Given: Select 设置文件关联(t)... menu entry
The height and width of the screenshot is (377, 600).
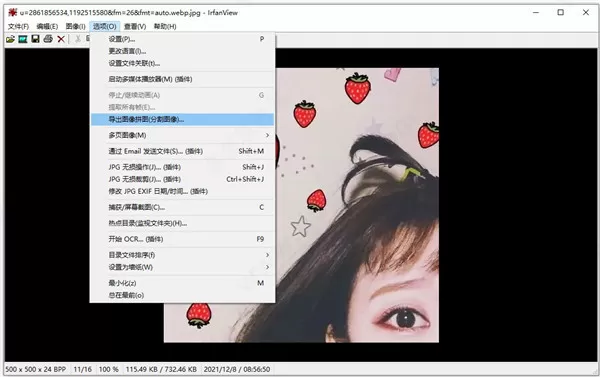Looking at the screenshot, I should 183,64.
